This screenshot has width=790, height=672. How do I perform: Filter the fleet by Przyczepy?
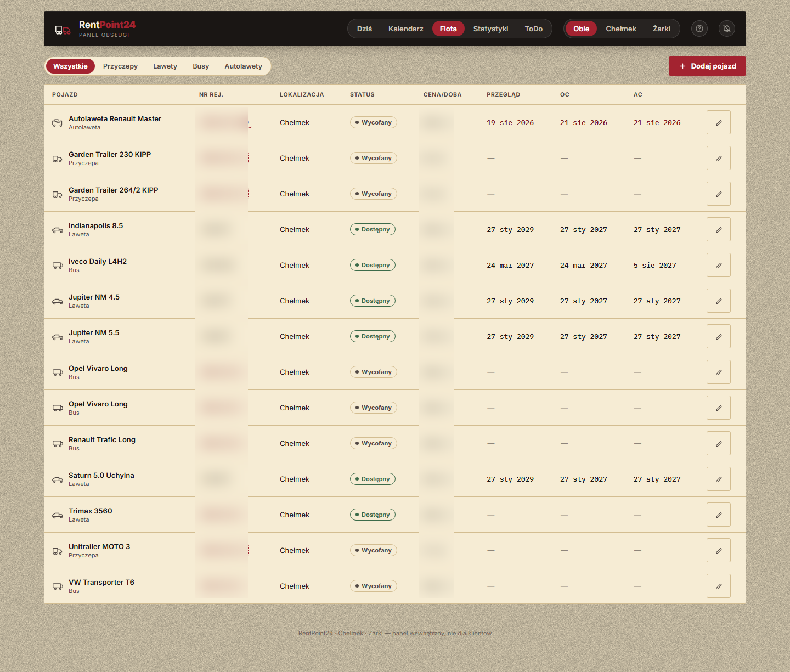(x=120, y=66)
